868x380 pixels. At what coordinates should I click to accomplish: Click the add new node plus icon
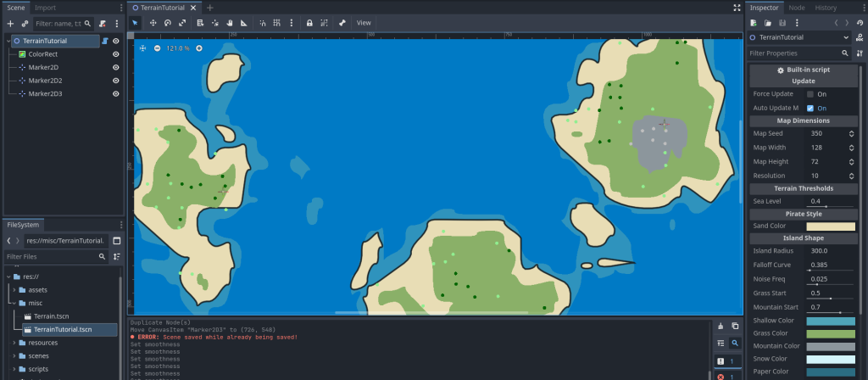10,24
